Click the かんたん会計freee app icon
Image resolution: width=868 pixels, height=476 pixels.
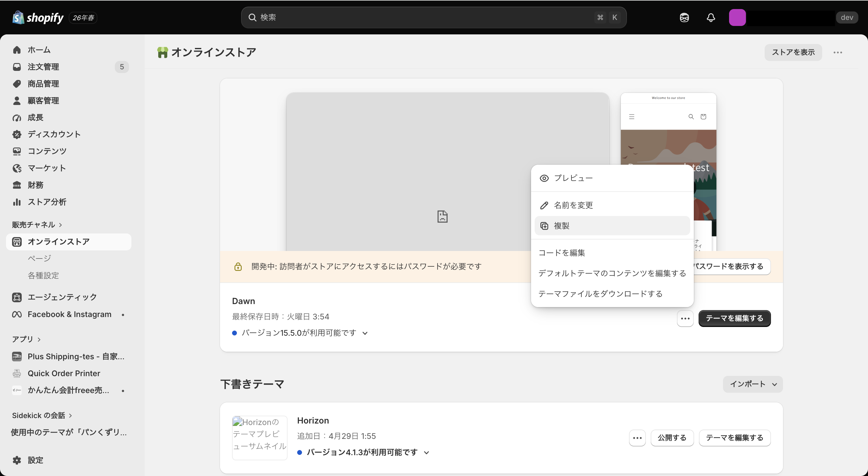click(x=17, y=390)
